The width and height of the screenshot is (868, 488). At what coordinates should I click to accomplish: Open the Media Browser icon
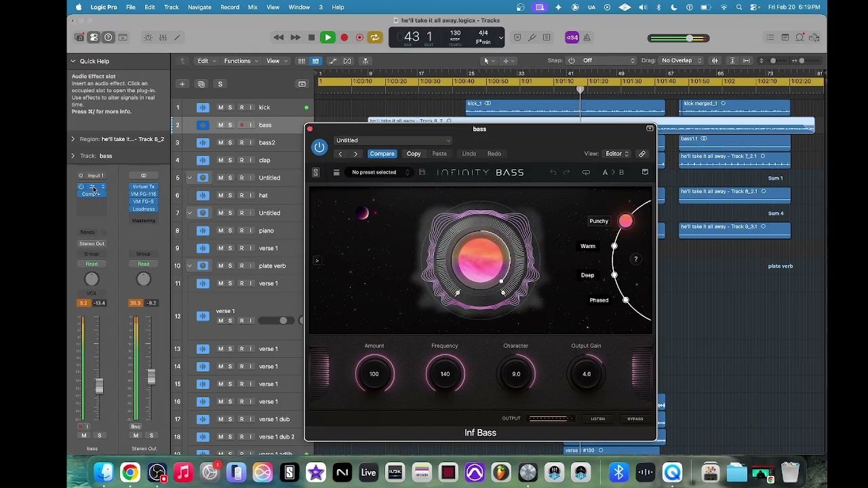[x=814, y=37]
